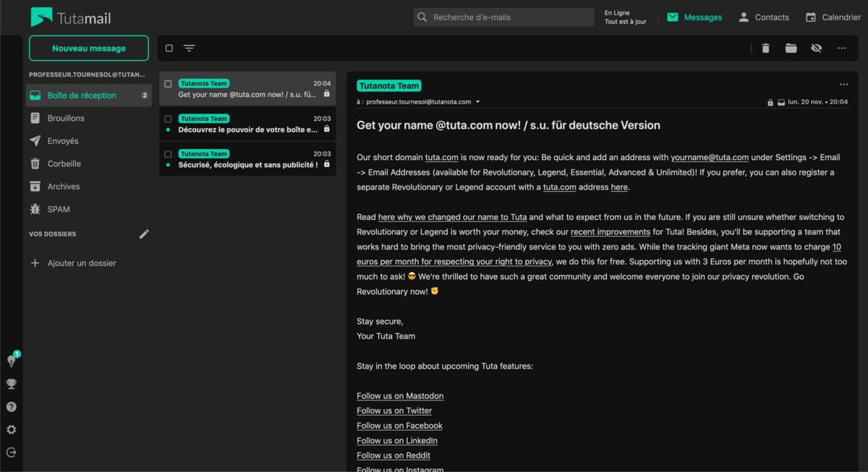Screen dimensions: 868x472
Task: Expand the recipient details dropdown arrow
Action: [x=478, y=102]
